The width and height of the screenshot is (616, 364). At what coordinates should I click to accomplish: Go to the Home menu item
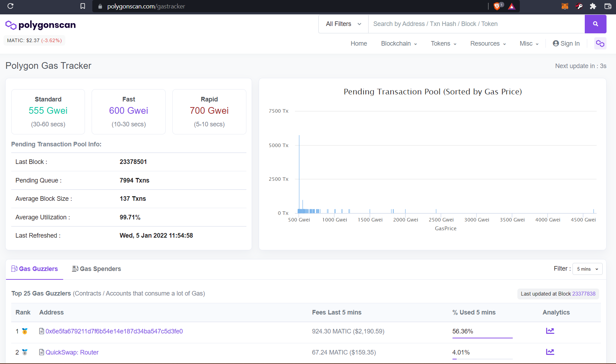[359, 44]
